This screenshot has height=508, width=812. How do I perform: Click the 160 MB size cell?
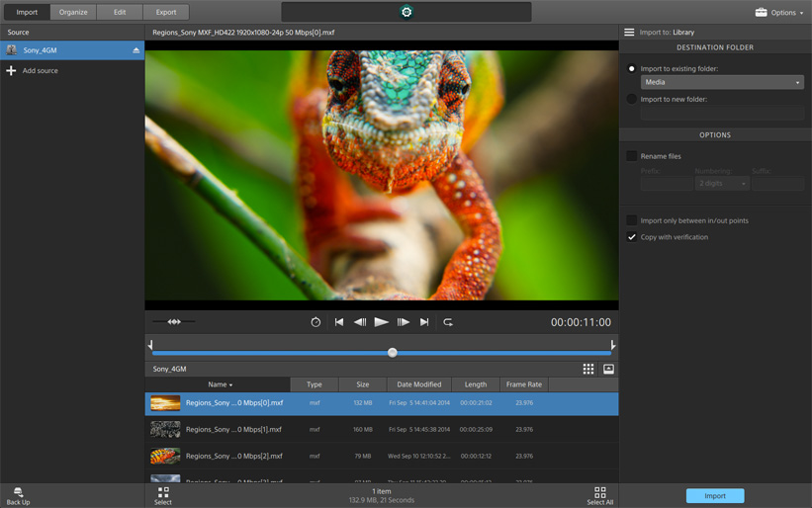pyautogui.click(x=363, y=429)
